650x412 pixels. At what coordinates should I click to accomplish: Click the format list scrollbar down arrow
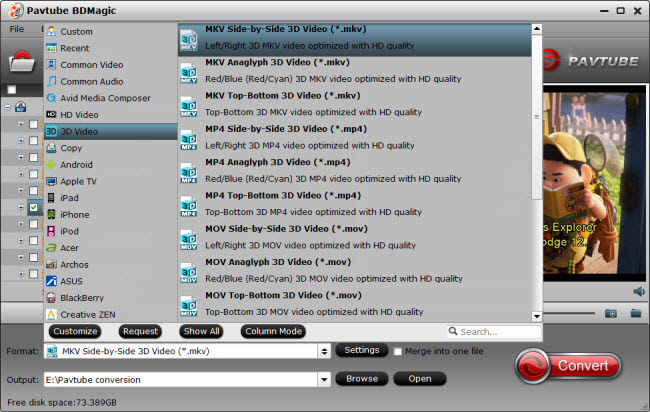pos(537,317)
